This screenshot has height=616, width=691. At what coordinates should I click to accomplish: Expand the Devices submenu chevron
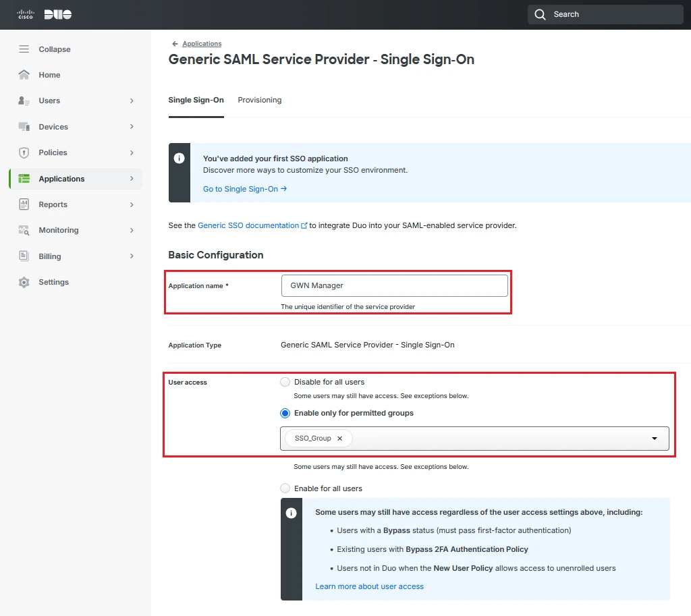click(x=132, y=127)
